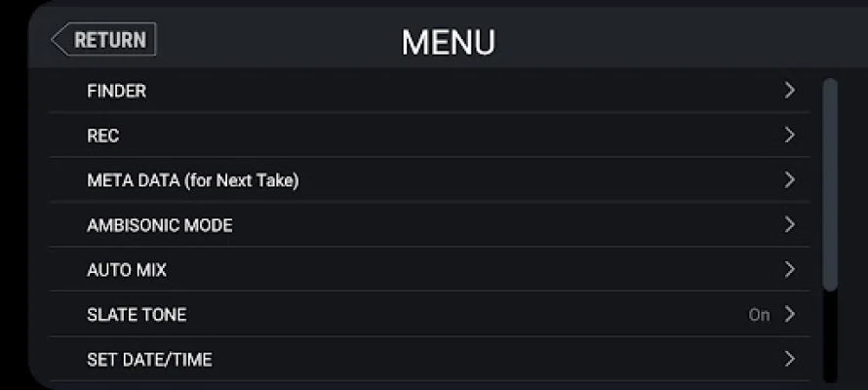Select META DATA (for Next Take)

192,180
